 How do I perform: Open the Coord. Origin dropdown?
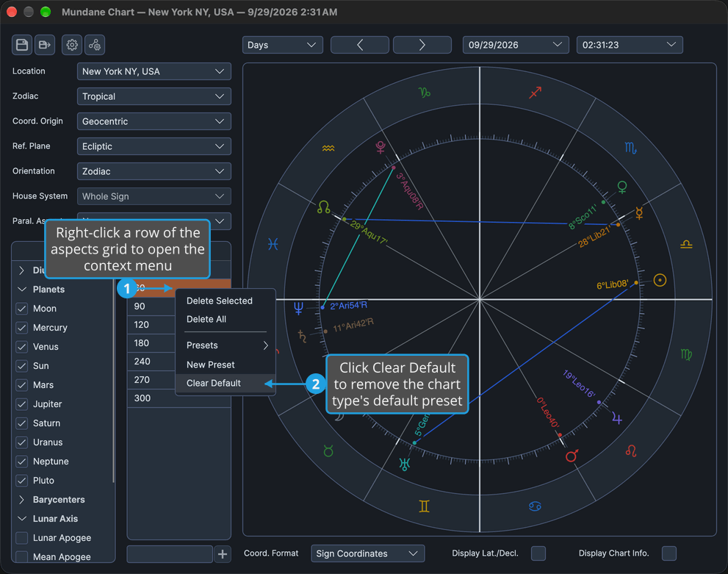pos(154,122)
